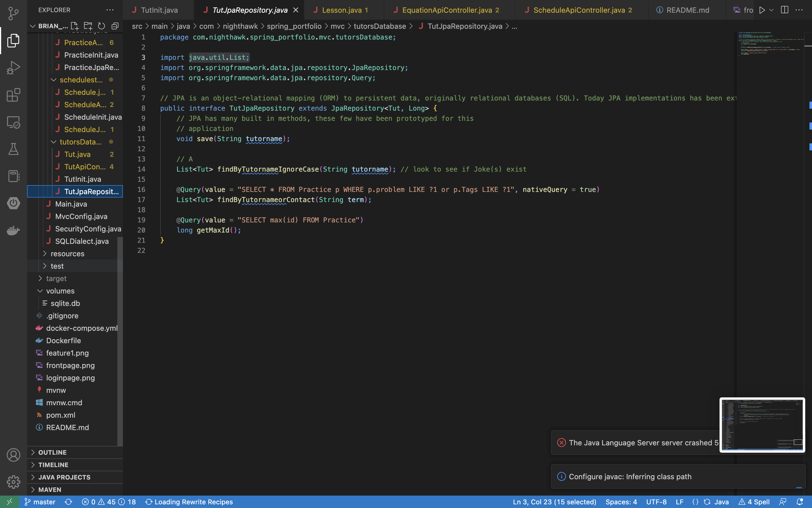Open notifications bell in status bar

click(x=800, y=502)
